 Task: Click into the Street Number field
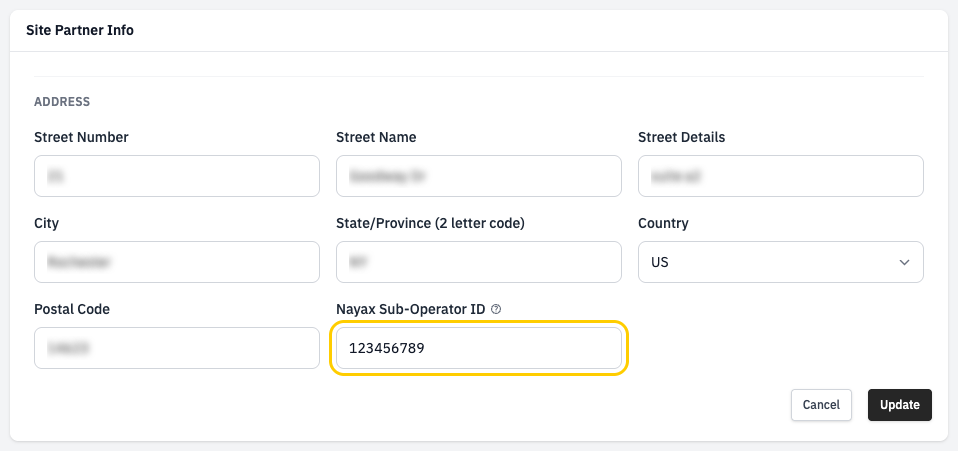(x=177, y=176)
